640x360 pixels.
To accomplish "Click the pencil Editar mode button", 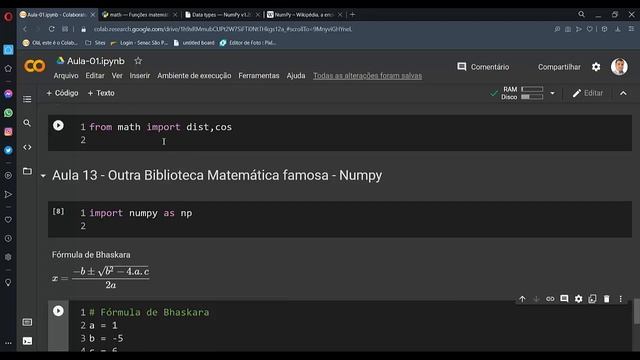I will [x=587, y=93].
